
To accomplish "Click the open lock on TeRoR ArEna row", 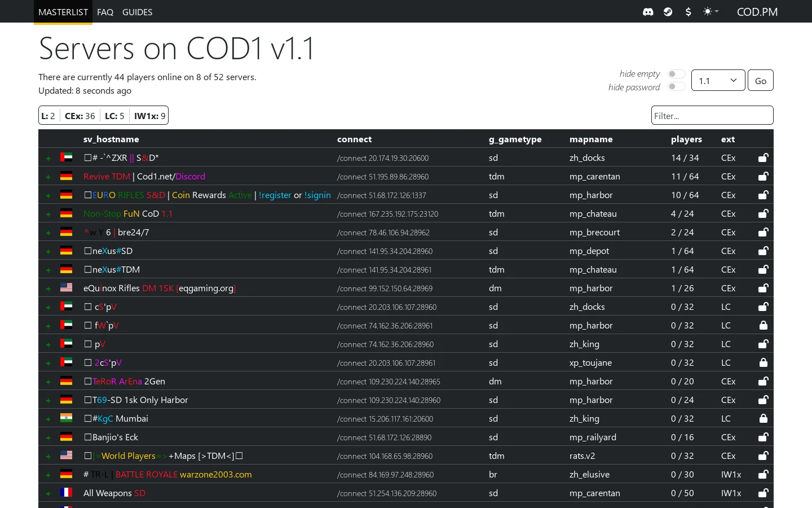I will (763, 381).
